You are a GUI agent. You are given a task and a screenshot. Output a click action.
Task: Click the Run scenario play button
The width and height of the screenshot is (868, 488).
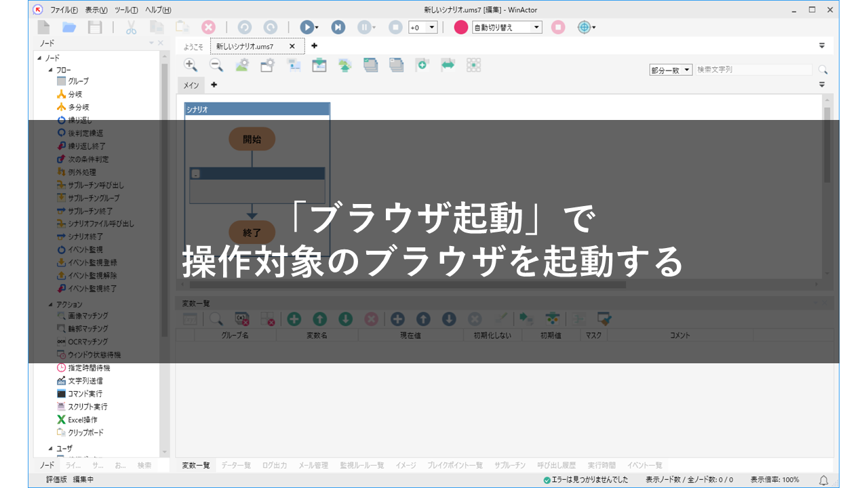click(x=307, y=27)
